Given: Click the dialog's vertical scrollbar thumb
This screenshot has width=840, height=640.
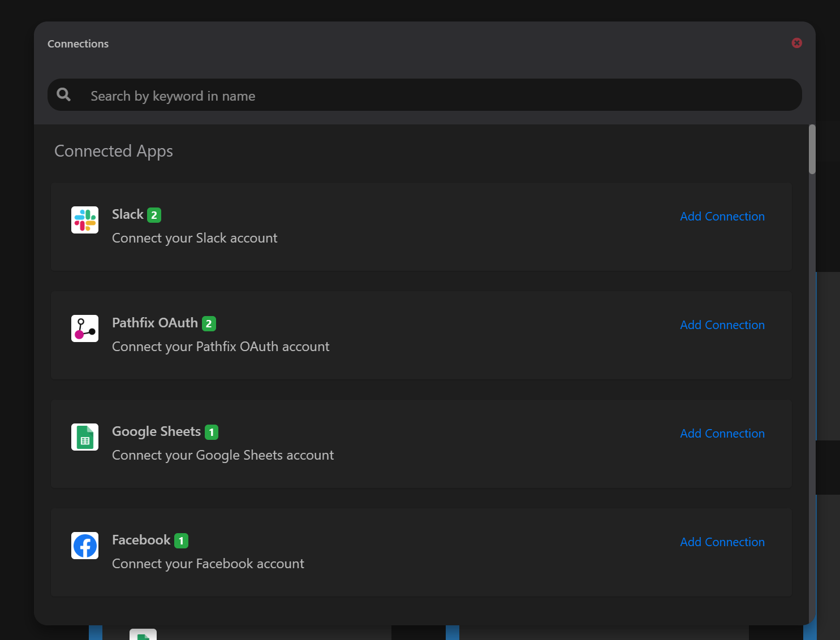Looking at the screenshot, I should (x=812, y=149).
